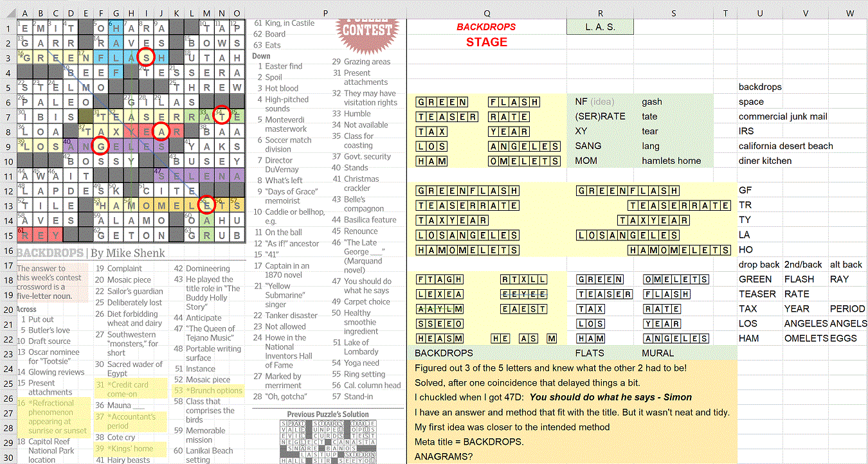The image size is (868, 464).
Task: Click the 'TY' cell
Action: 759,220
